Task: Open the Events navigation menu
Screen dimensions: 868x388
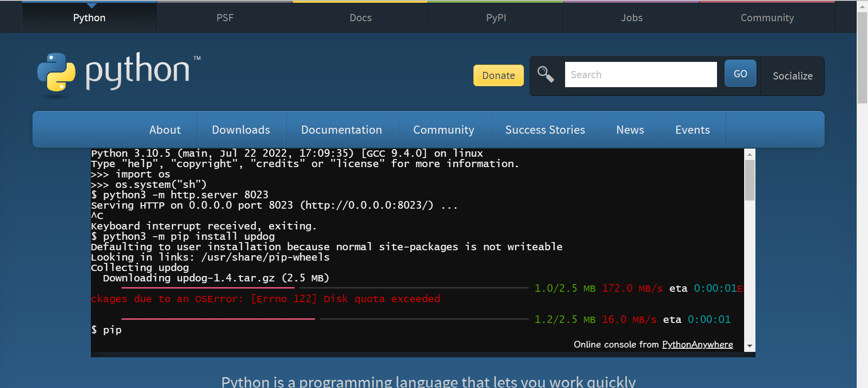Action: pos(692,130)
